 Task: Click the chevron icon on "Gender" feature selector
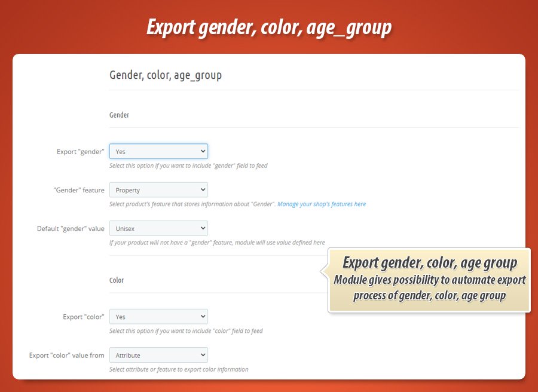tap(203, 189)
